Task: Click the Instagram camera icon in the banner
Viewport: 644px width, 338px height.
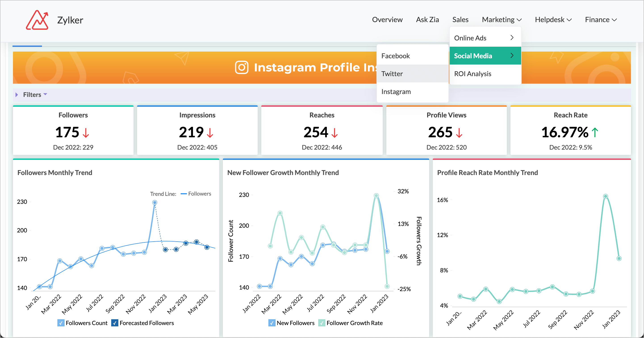Action: 242,67
